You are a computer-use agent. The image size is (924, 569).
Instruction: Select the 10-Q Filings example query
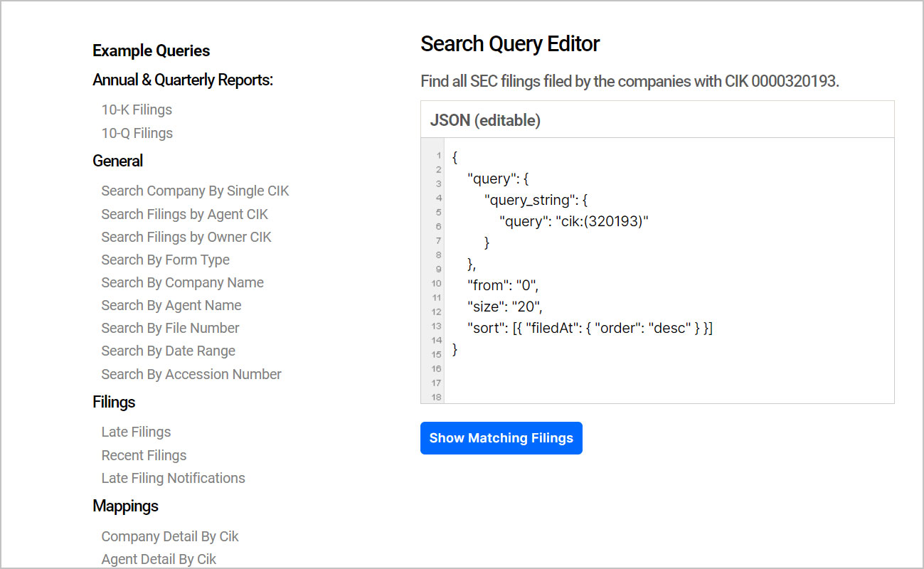[x=137, y=133]
